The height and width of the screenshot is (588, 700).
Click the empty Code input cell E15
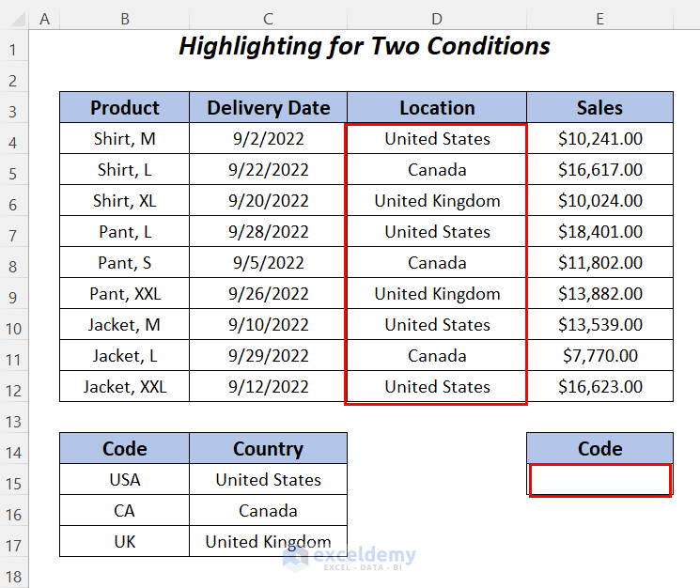[x=599, y=480]
